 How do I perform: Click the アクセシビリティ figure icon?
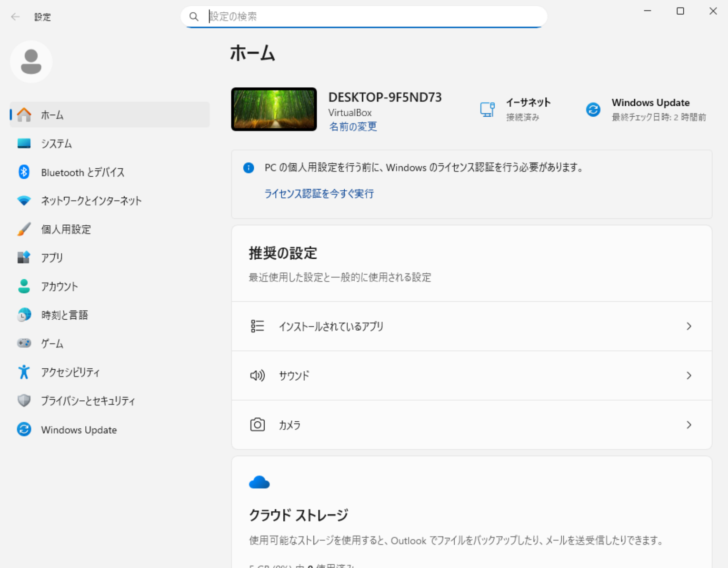(x=24, y=372)
